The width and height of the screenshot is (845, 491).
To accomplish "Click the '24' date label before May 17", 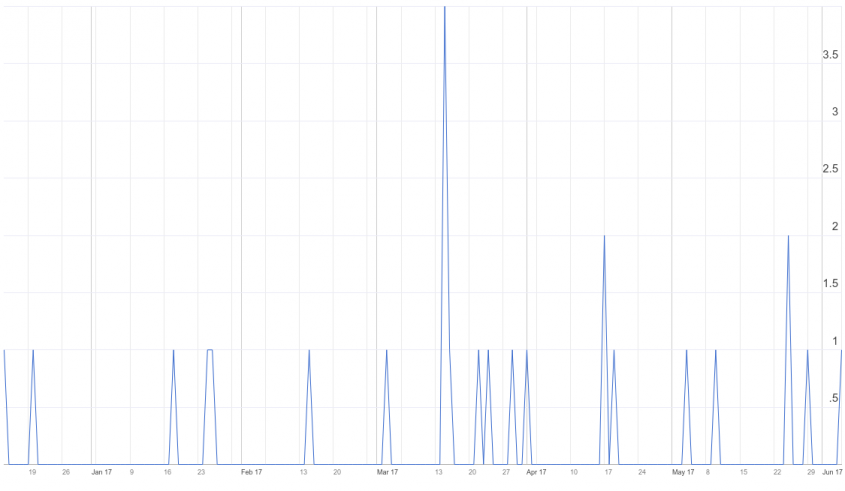I will click(642, 472).
